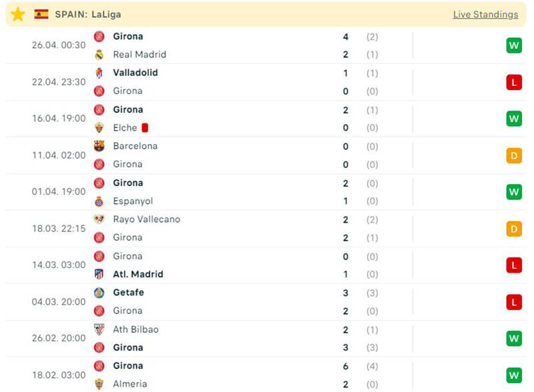This screenshot has height=392, width=534.
Task: Click the yellow favorite star icon
Action: (x=18, y=14)
